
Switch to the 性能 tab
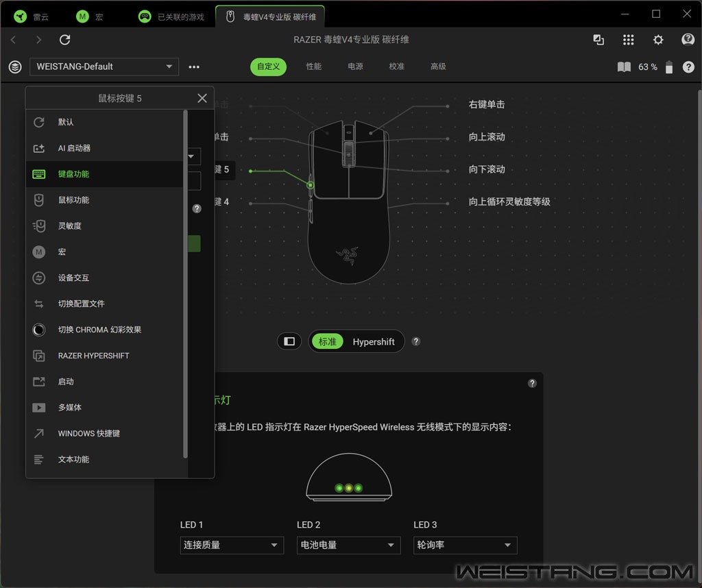point(313,66)
